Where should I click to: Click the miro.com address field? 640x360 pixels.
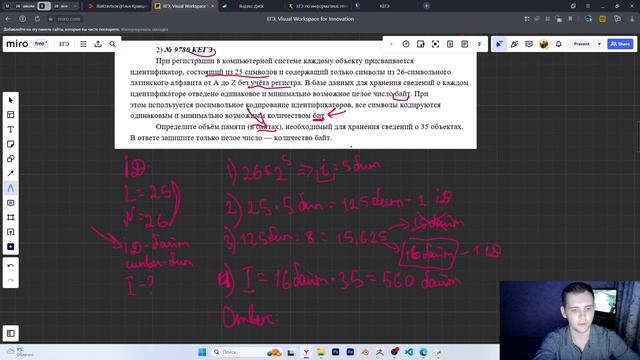coord(69,19)
